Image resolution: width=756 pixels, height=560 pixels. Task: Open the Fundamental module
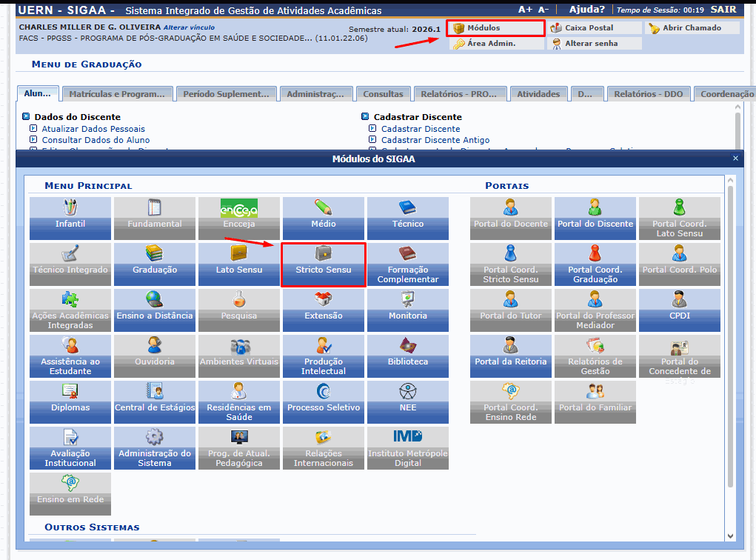(155, 218)
